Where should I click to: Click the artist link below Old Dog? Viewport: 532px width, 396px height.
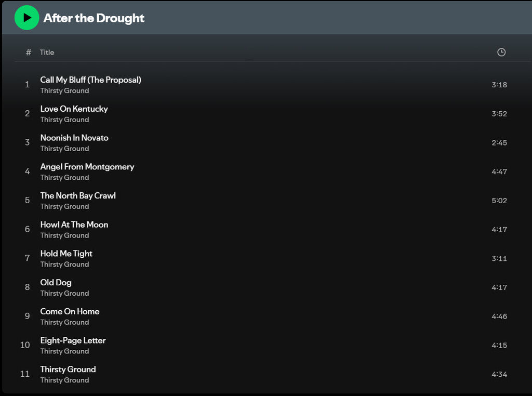(x=64, y=293)
